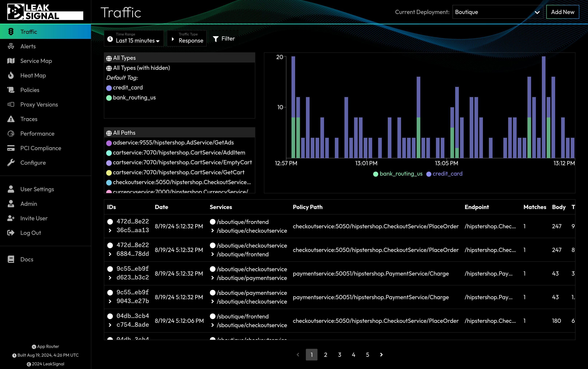Screen dimensions: 588x369
Task: Click the credit_card purple tag swatch
Action: [109, 88]
